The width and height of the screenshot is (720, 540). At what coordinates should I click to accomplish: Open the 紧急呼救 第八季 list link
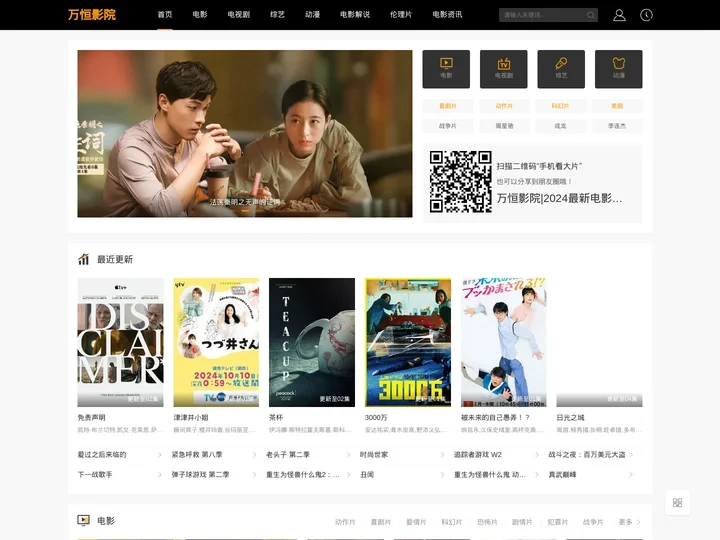click(x=197, y=455)
